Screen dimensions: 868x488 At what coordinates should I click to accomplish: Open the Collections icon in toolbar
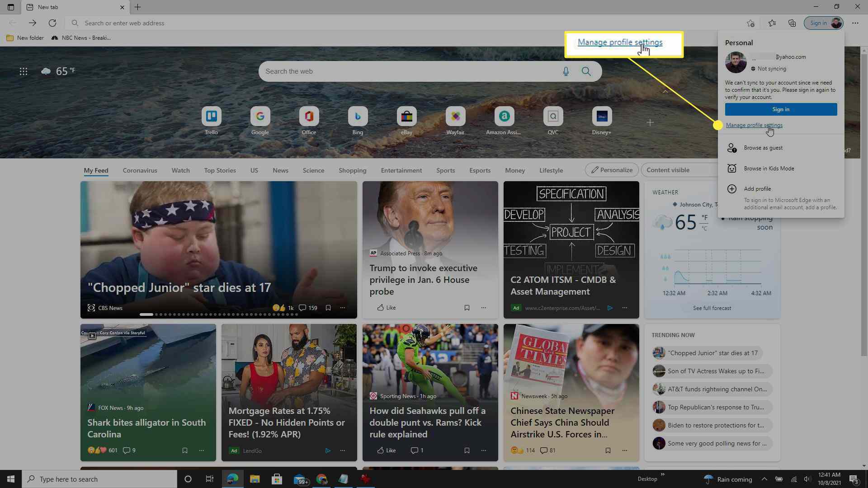(792, 23)
